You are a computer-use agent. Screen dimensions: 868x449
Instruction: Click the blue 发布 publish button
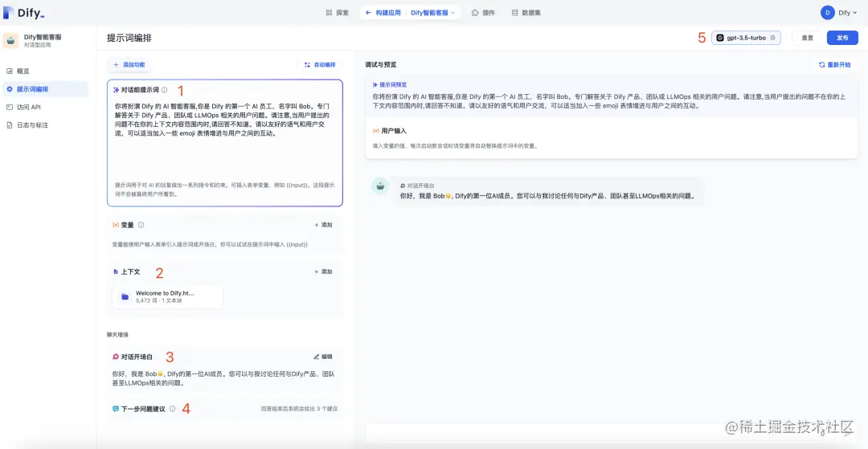[842, 38]
